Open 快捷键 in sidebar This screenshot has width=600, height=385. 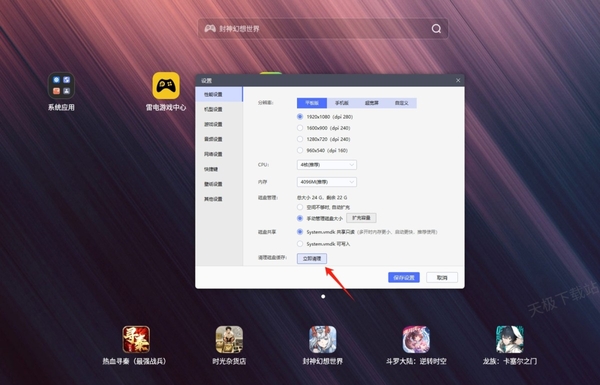[219, 169]
